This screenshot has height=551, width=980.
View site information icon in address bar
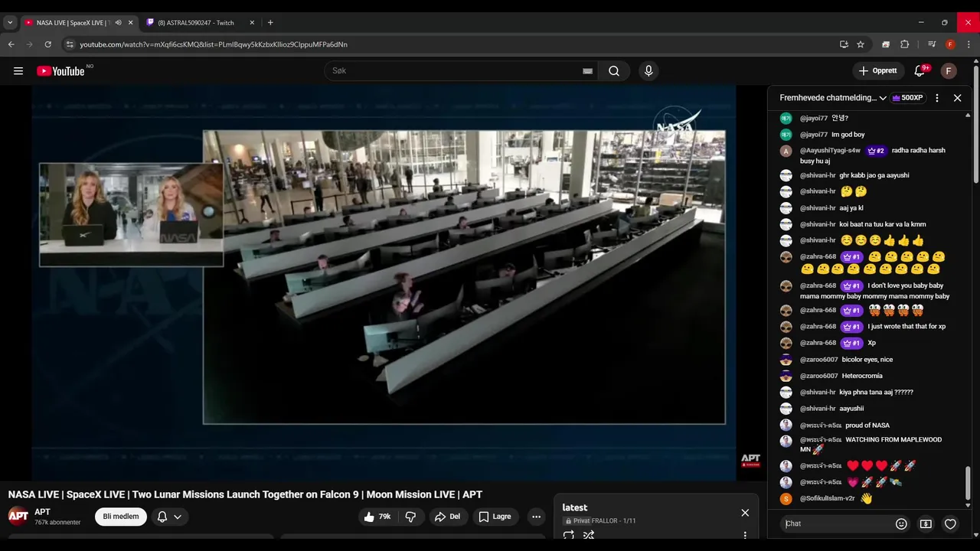pos(70,44)
